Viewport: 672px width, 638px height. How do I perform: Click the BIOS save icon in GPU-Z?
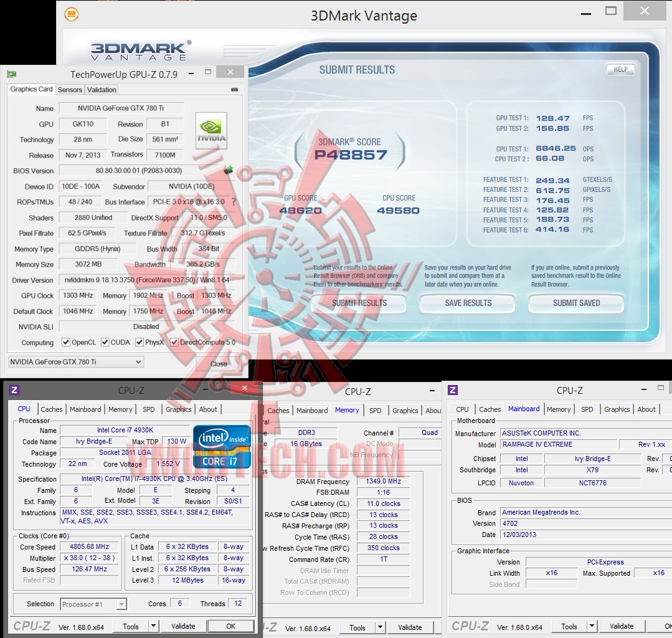(229, 170)
